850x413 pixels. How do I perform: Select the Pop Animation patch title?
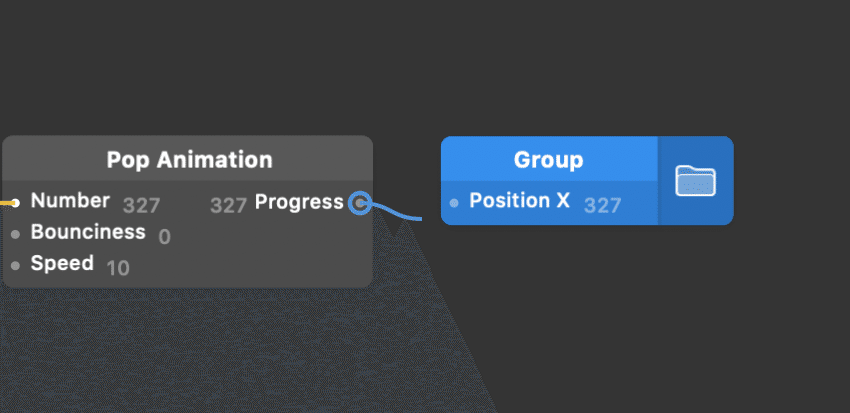point(189,160)
